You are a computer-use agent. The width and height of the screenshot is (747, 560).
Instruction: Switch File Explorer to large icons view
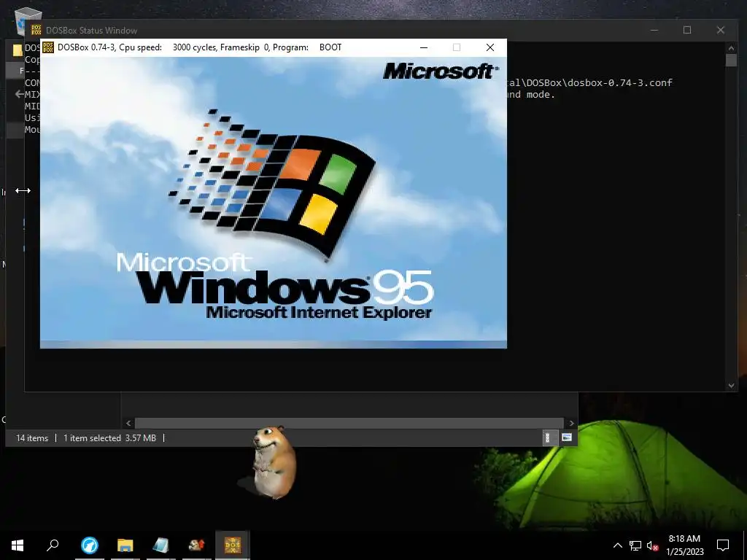(x=566, y=437)
